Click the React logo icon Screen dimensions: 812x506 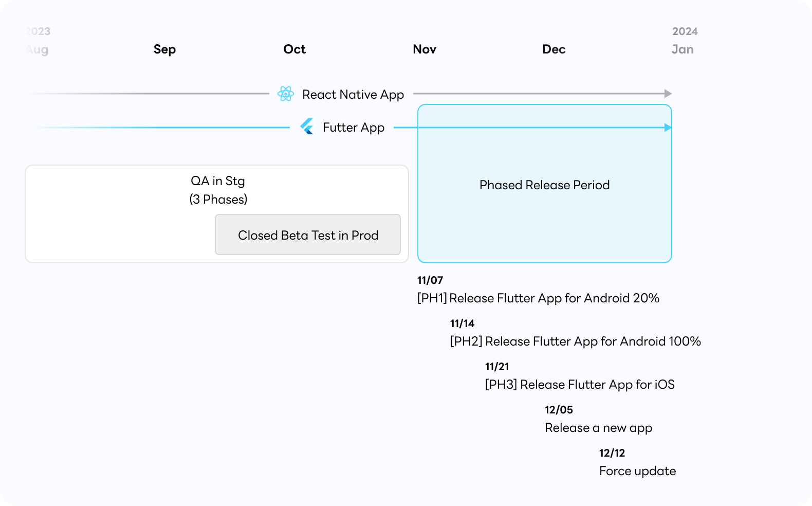pyautogui.click(x=286, y=94)
